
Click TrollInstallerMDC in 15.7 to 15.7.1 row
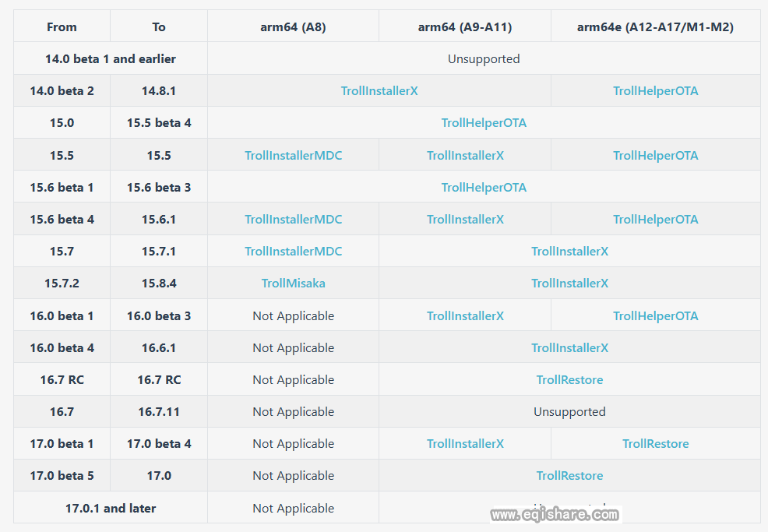pyautogui.click(x=293, y=252)
